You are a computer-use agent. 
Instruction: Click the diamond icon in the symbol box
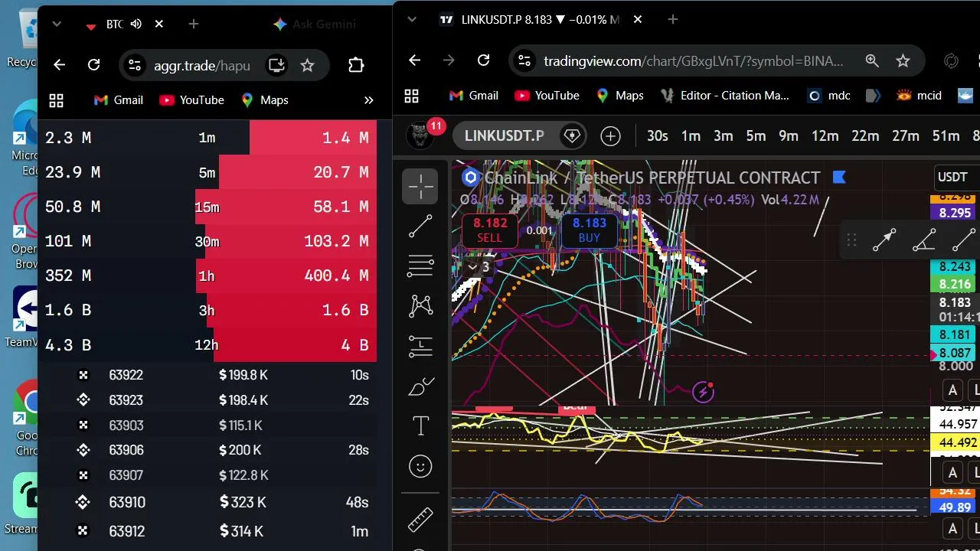click(572, 136)
